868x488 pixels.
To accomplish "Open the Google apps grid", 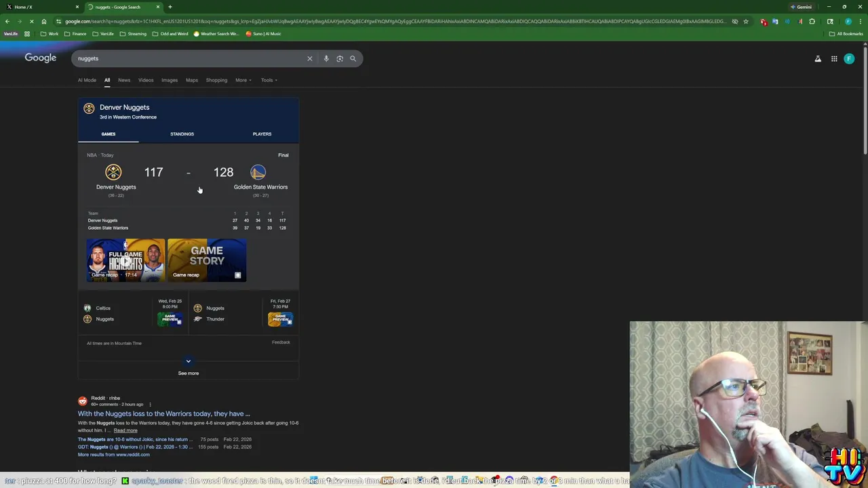I will (834, 59).
